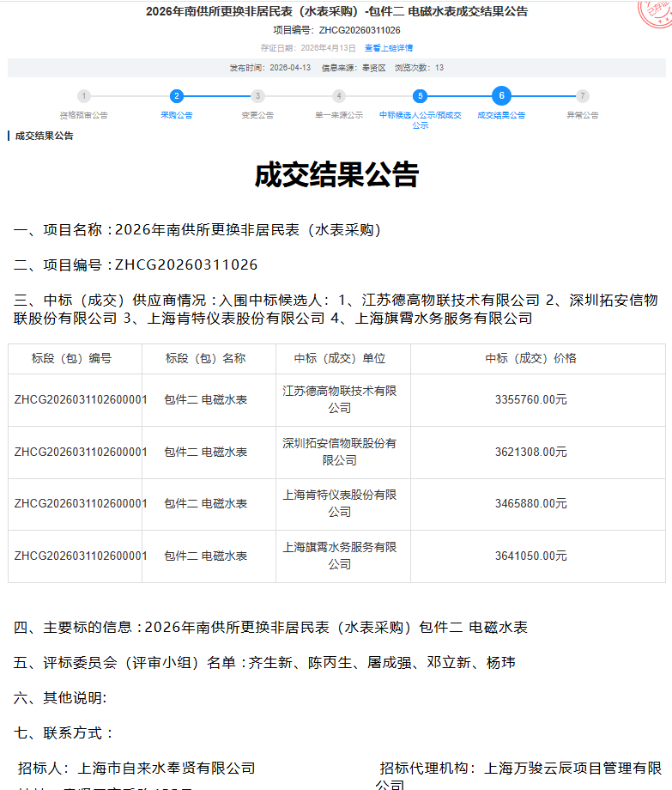Select the 成交结果公告 step label
The height and width of the screenshot is (790, 672).
501,115
